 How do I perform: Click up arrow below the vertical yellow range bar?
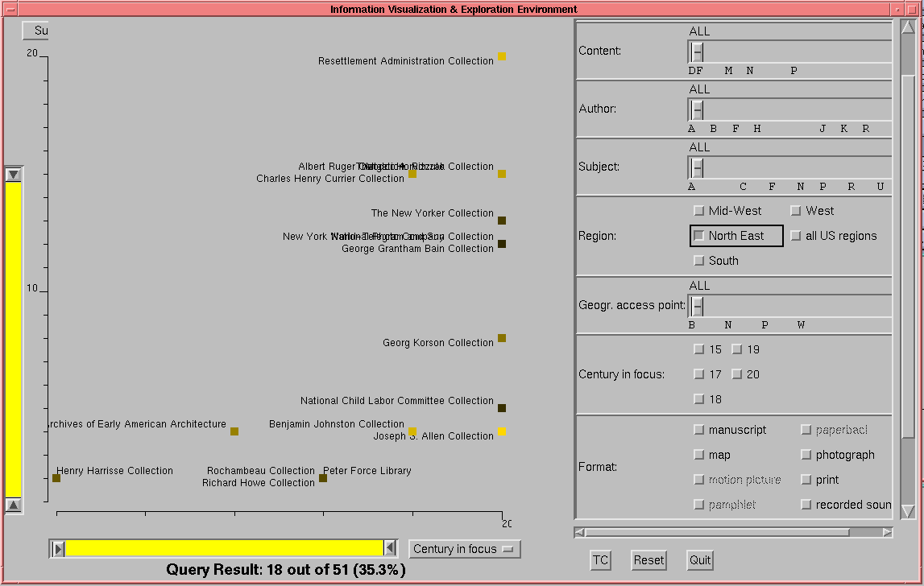click(14, 505)
